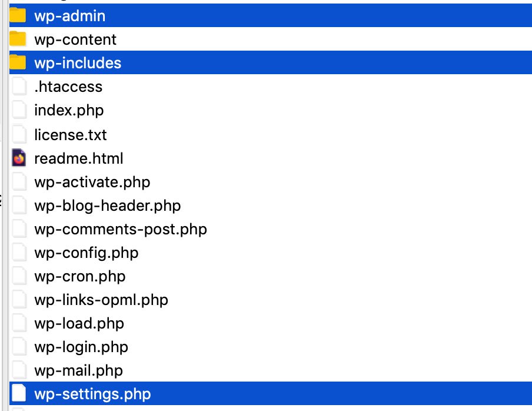The height and width of the screenshot is (411, 532).
Task: Select the wp-content folder name
Action: (75, 39)
